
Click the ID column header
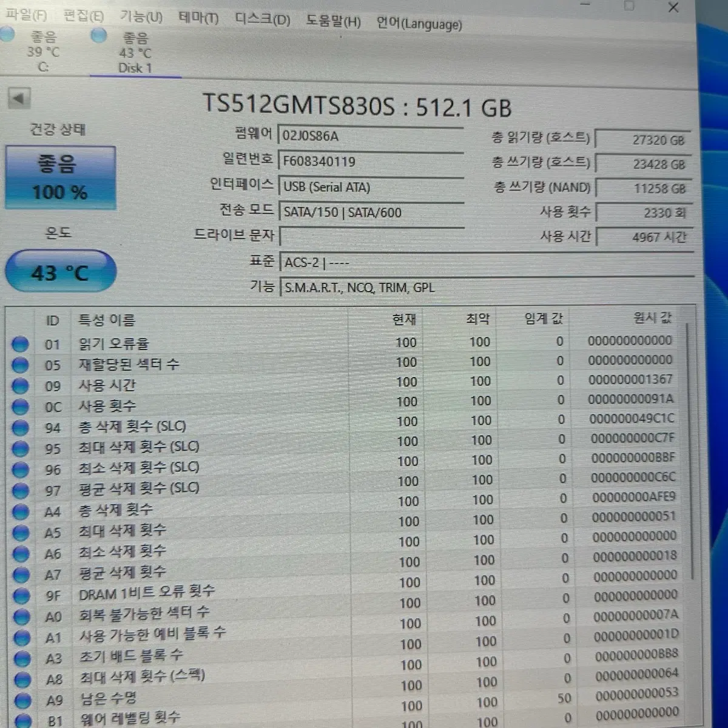coord(53,320)
